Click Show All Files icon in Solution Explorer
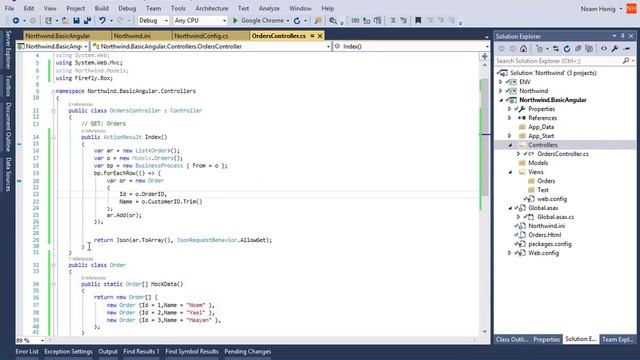This screenshot has height=360, width=640. coord(589,49)
